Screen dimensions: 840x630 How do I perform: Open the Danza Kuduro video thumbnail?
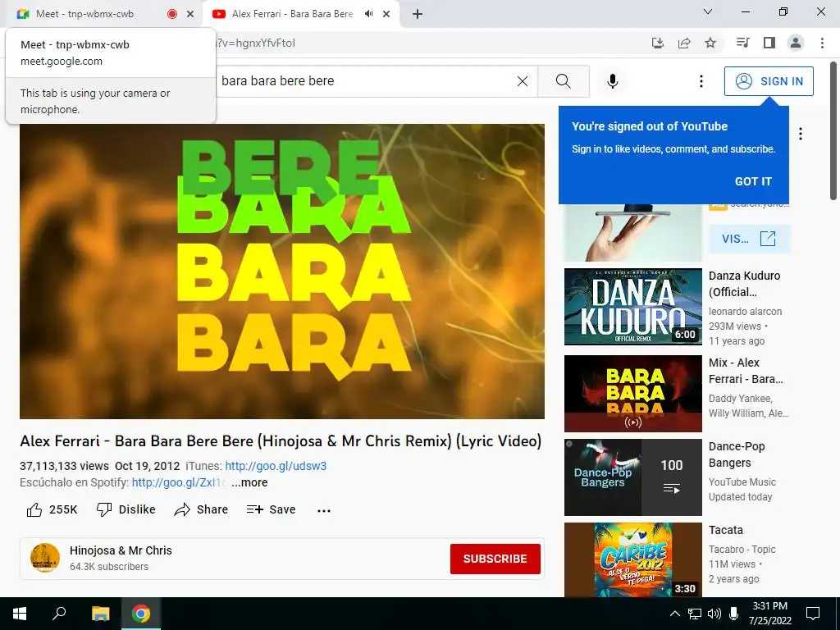pos(632,307)
